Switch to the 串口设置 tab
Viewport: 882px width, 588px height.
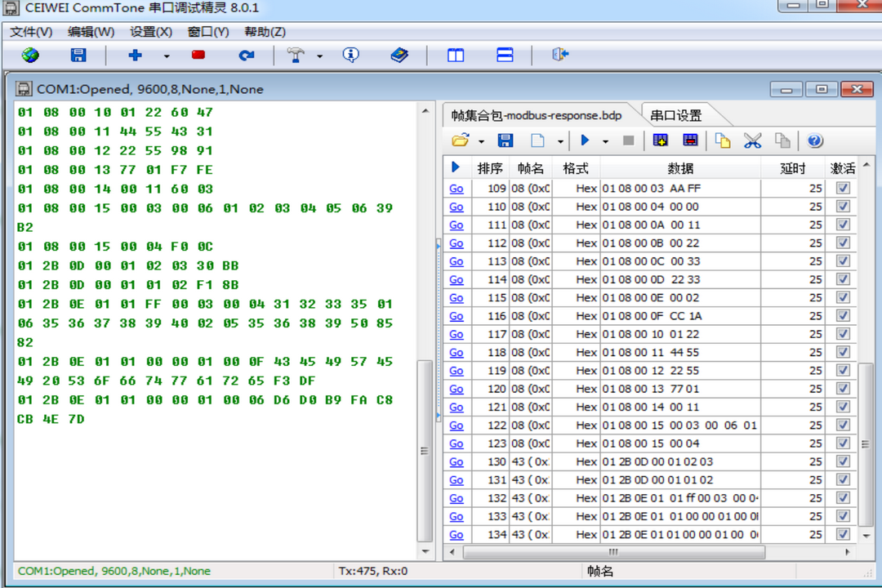coord(675,115)
